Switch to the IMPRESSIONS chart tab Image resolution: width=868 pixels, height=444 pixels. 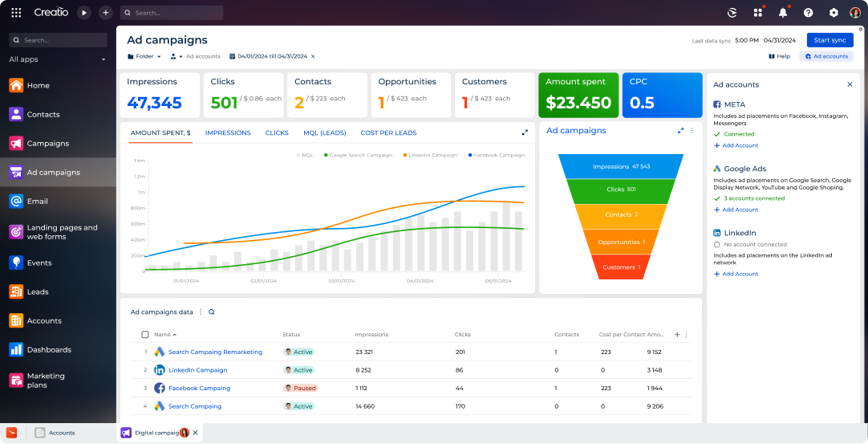pos(228,133)
